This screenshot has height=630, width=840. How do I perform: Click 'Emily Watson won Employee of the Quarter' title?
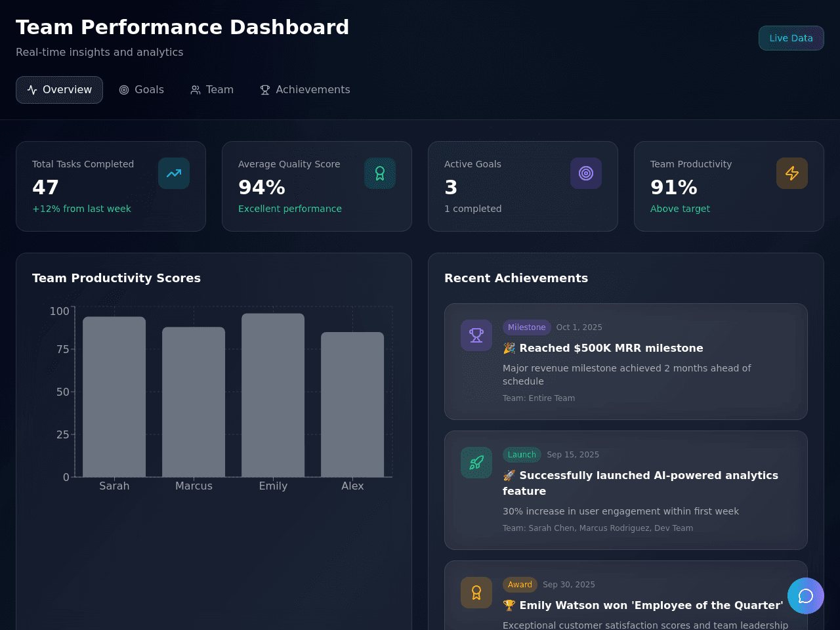(643, 605)
